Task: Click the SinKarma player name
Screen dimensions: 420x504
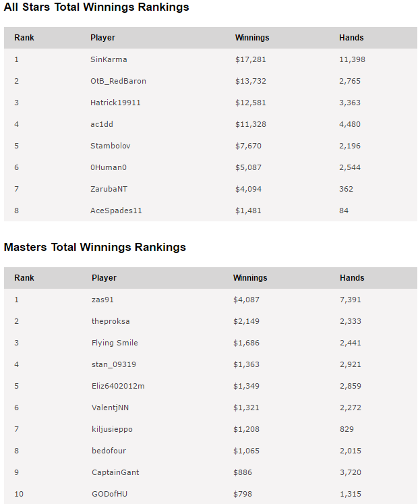Action: (109, 59)
